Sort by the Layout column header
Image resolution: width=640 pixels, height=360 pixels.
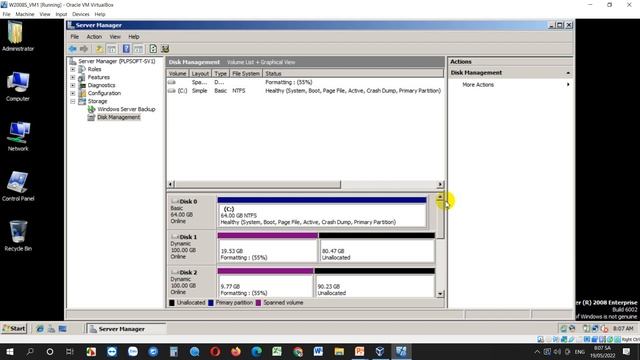(200, 73)
